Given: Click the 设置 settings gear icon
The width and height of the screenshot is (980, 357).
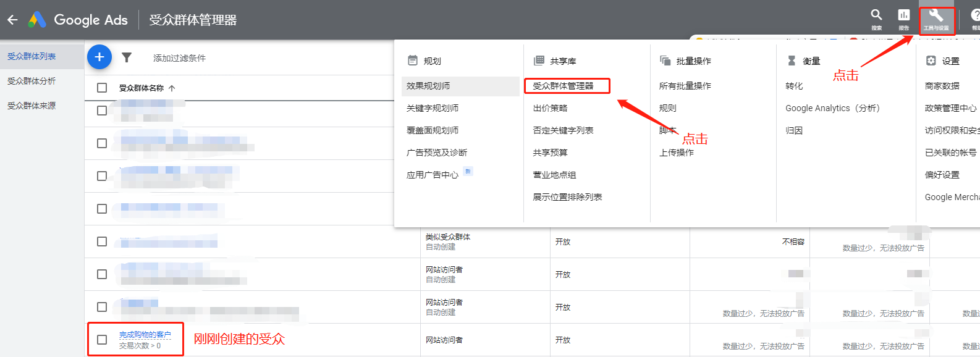Looking at the screenshot, I should coord(931,61).
